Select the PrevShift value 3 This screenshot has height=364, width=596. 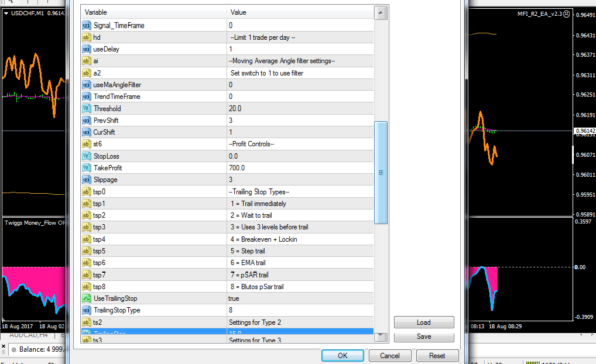click(x=230, y=121)
